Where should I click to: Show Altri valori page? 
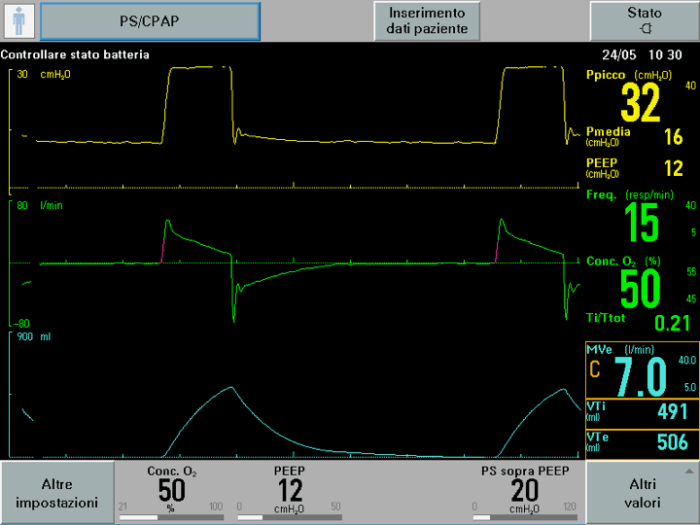pyautogui.click(x=642, y=493)
